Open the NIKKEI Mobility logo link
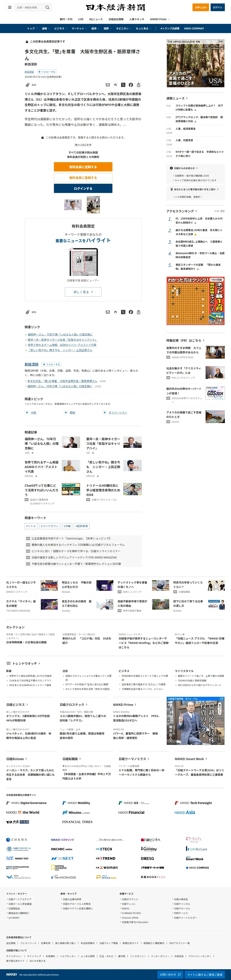This screenshot has height=980, width=231. pos(76,803)
